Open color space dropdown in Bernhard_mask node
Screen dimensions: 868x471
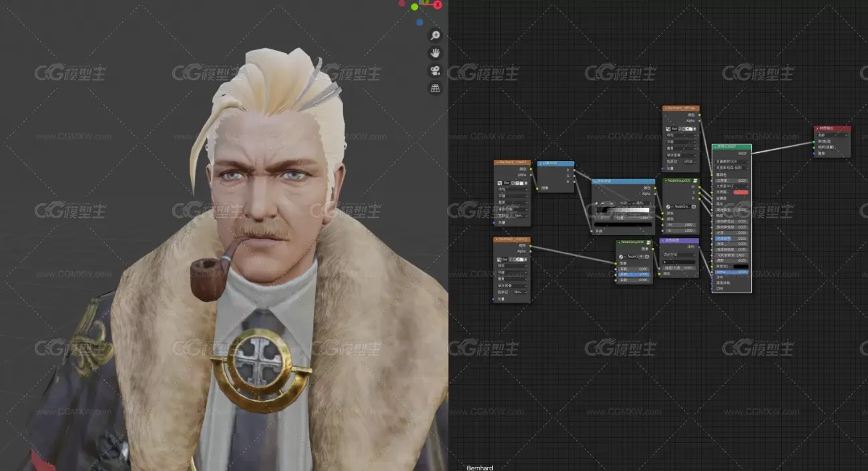(521, 216)
